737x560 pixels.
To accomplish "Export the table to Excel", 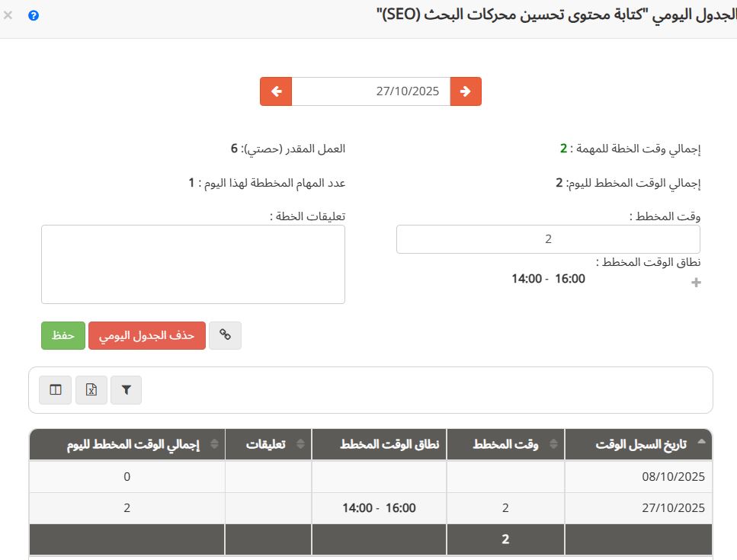I will tap(91, 389).
